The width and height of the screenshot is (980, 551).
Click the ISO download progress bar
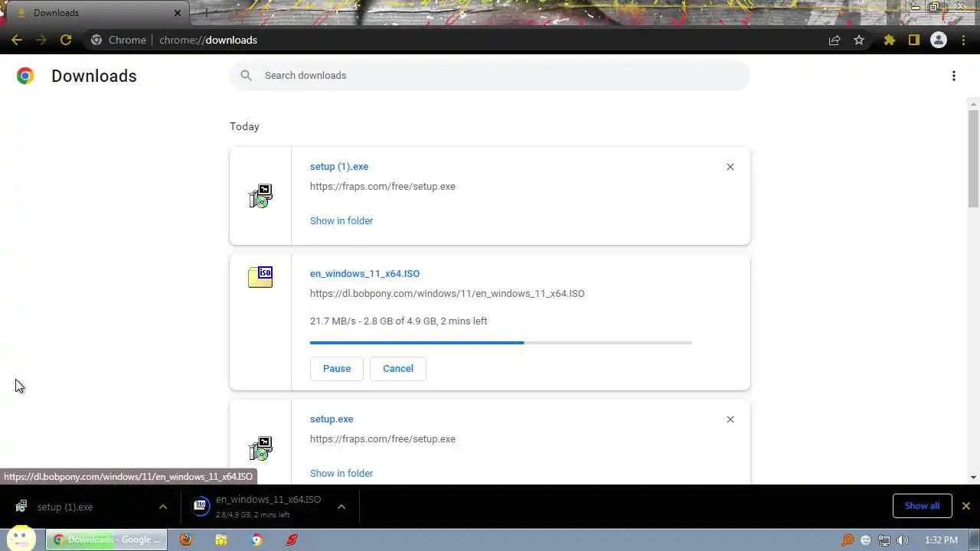[x=501, y=343]
